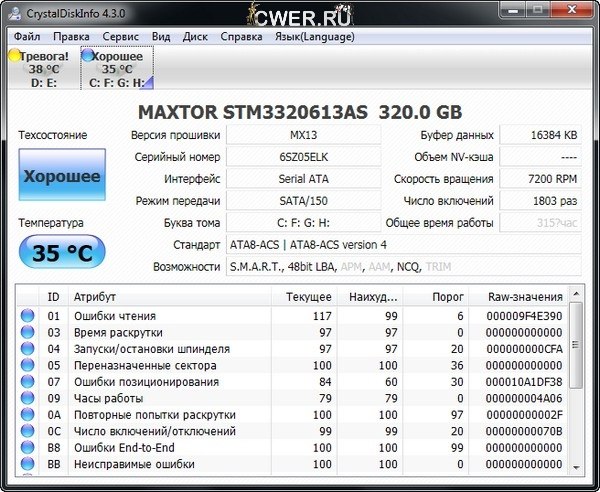This screenshot has height=492, width=600.
Task: Click the Хорошее health status button
Action: 62,176
